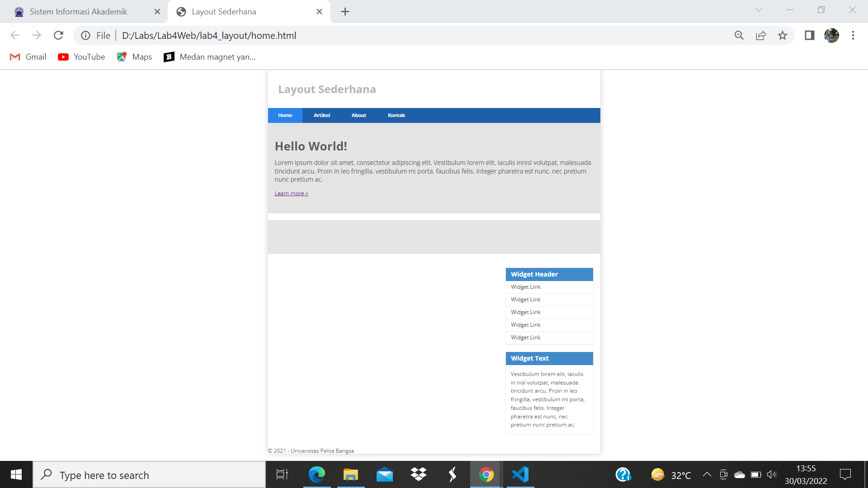Click inside the address bar

point(407,35)
